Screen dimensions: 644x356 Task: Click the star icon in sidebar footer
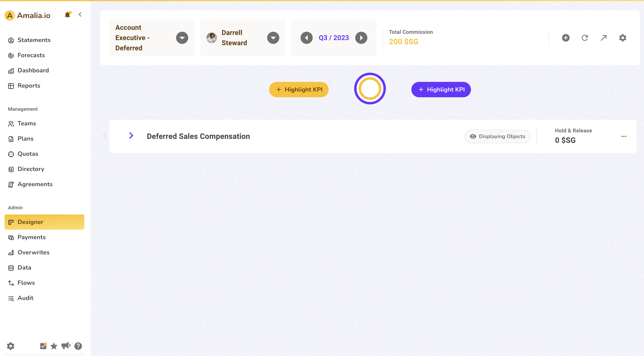tap(54, 346)
